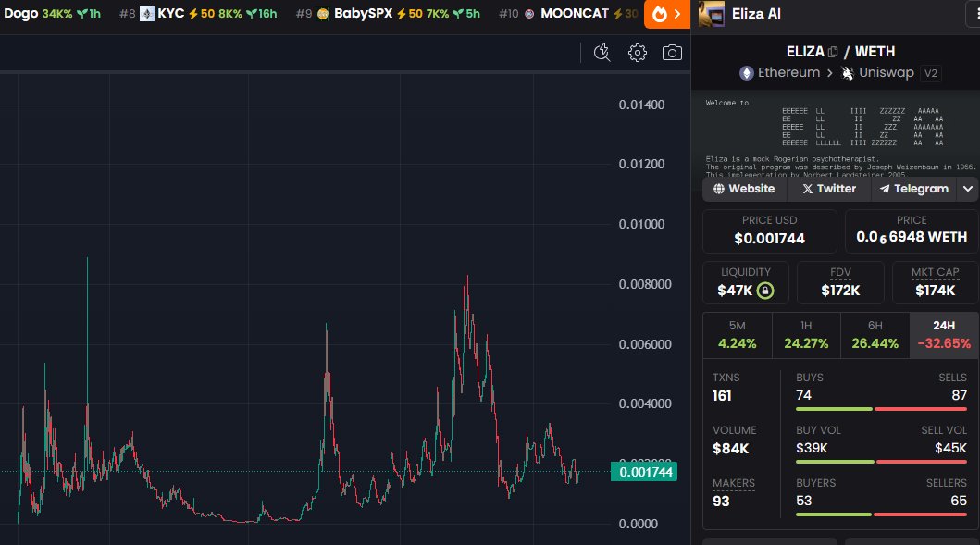Open chart settings gear icon
Image resolution: width=980 pixels, height=545 pixels.
point(638,53)
